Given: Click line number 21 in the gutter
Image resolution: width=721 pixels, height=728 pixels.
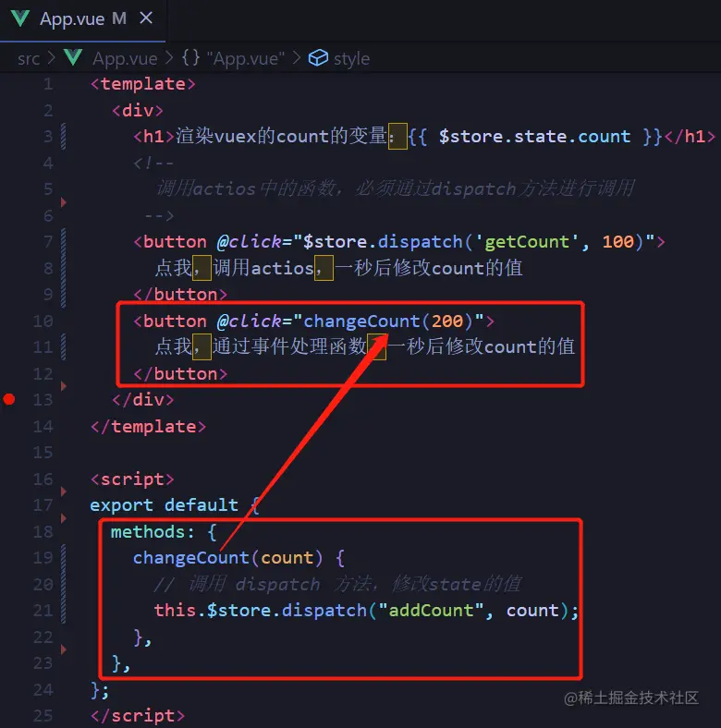Looking at the screenshot, I should click(x=43, y=611).
